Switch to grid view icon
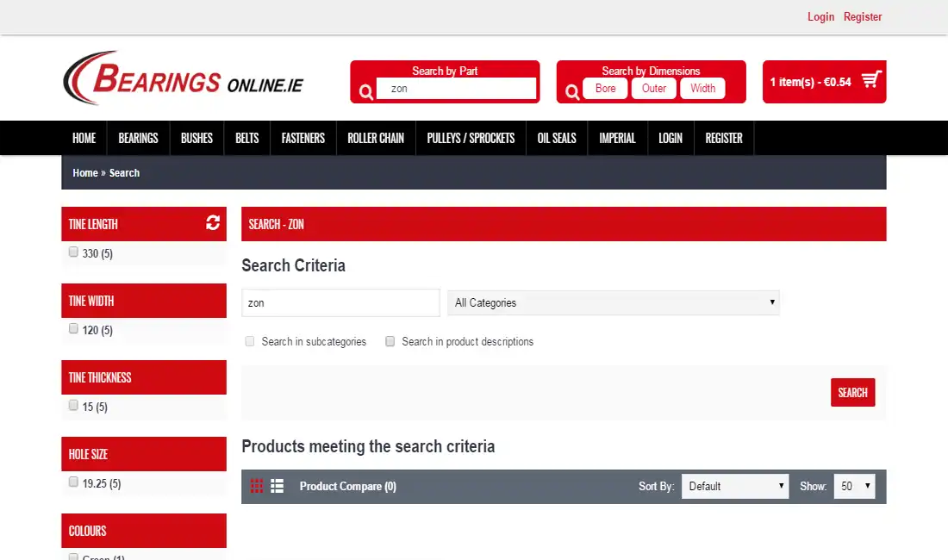 click(257, 486)
